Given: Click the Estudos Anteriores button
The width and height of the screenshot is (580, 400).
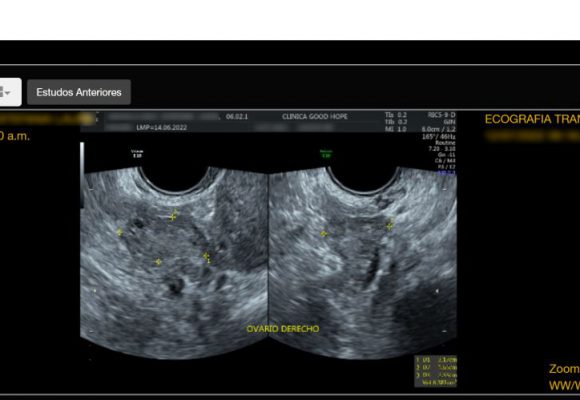Looking at the screenshot, I should [x=79, y=92].
